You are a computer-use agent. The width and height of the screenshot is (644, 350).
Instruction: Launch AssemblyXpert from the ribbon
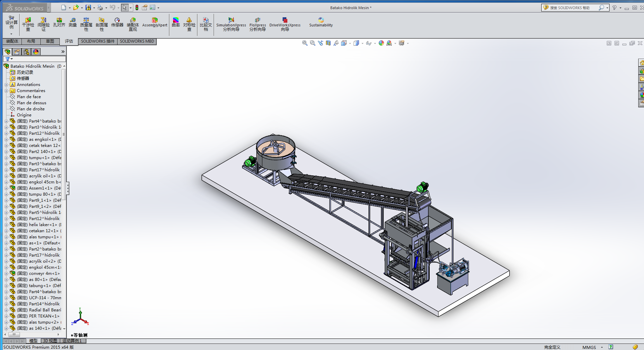(154, 22)
